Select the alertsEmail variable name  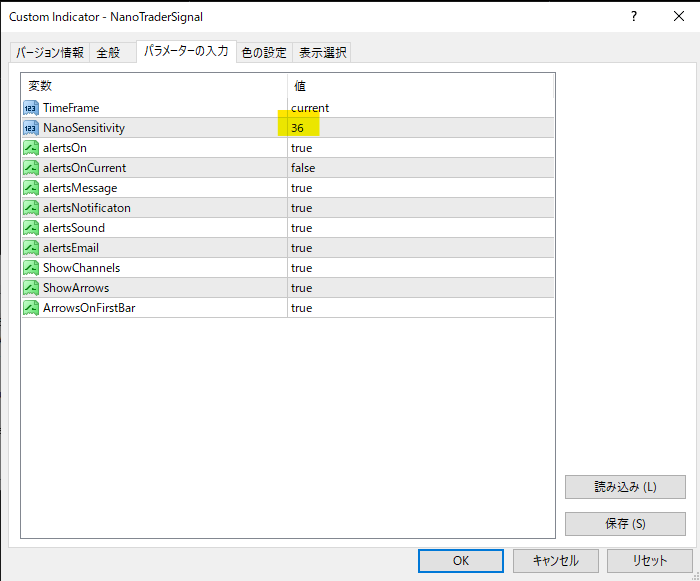point(71,248)
